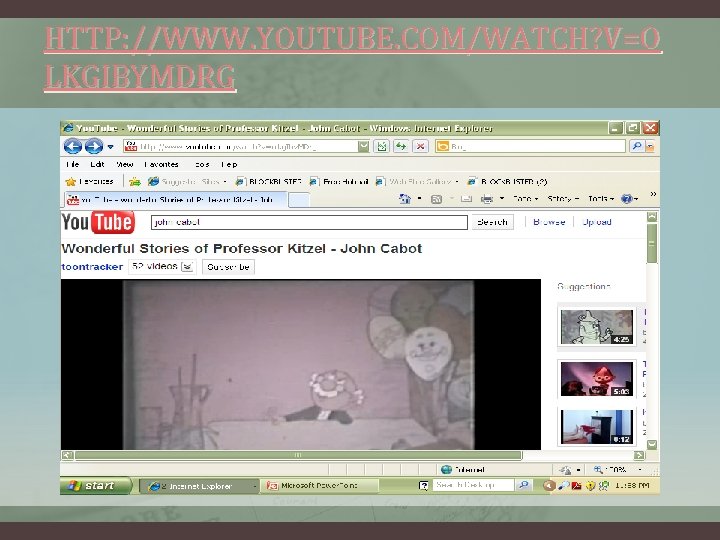Open Suggested Sites favorites link
720x540 pixels.
point(187,182)
